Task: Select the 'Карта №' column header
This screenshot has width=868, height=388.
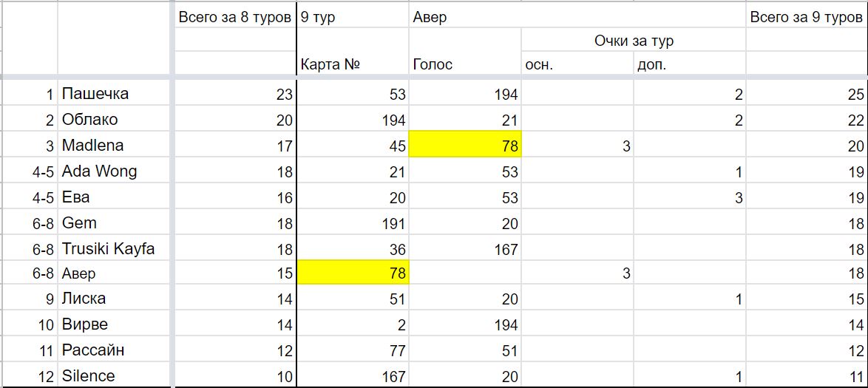Action: coord(353,64)
